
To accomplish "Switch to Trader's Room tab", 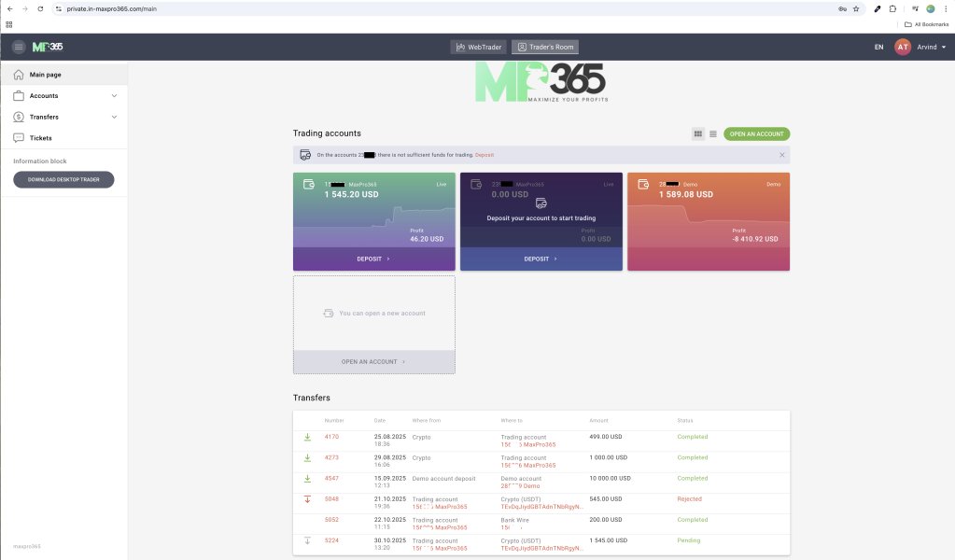I will 545,47.
